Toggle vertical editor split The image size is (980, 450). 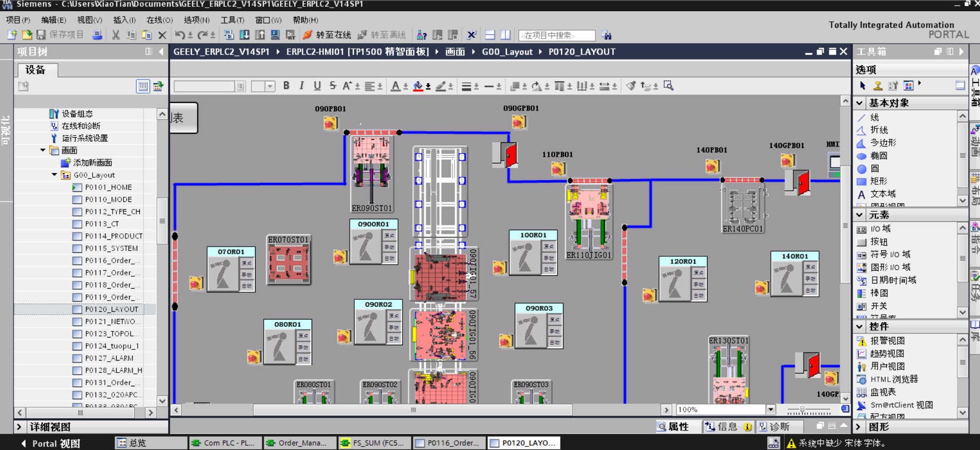(x=505, y=35)
